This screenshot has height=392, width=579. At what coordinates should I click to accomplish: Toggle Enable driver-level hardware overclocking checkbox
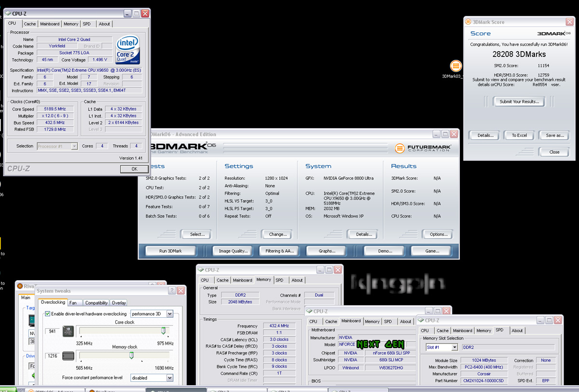(x=47, y=314)
